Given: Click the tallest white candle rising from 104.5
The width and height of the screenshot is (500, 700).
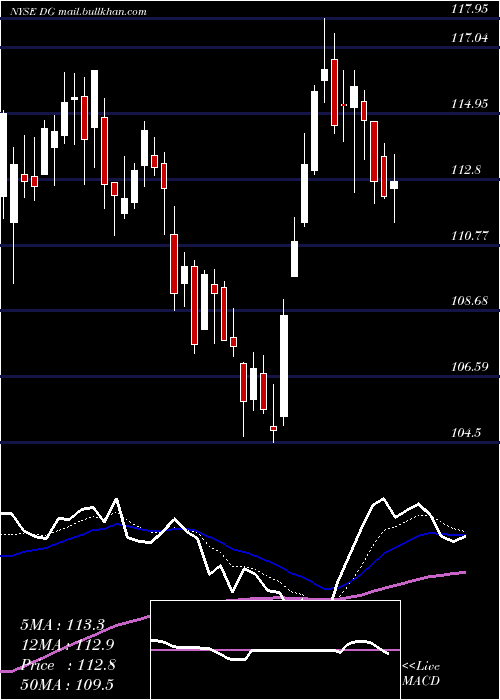Looking at the screenshot, I should coord(284,366).
